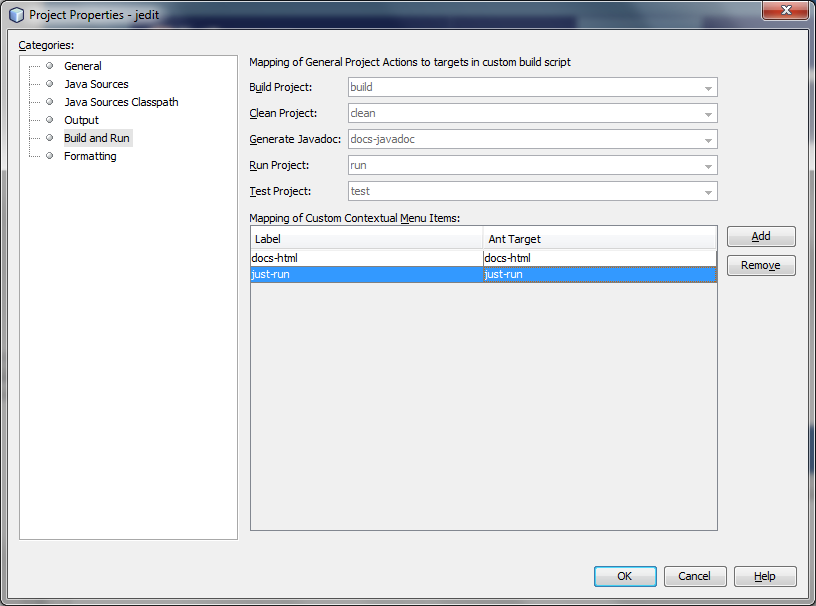Screen dimensions: 816x606
Task: Click the bullet icon beside Build and Run
Action: coord(49,137)
